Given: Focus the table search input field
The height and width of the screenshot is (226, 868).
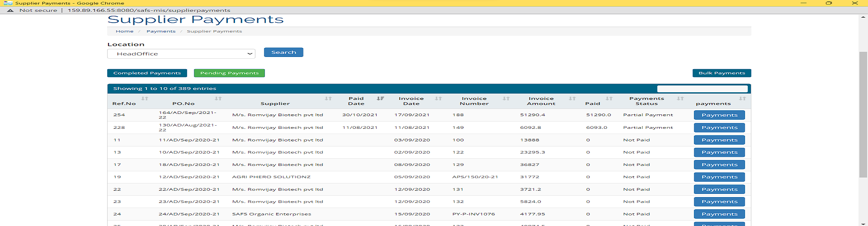Looking at the screenshot, I should (x=702, y=89).
